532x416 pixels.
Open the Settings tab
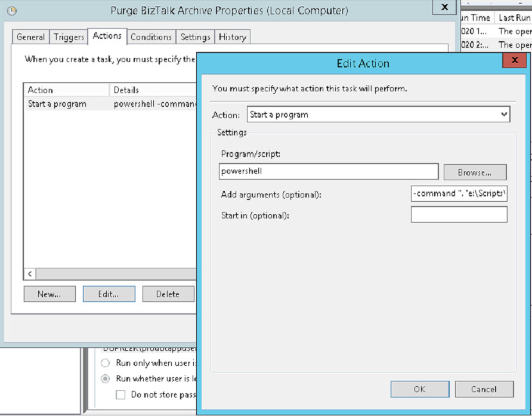(x=195, y=37)
